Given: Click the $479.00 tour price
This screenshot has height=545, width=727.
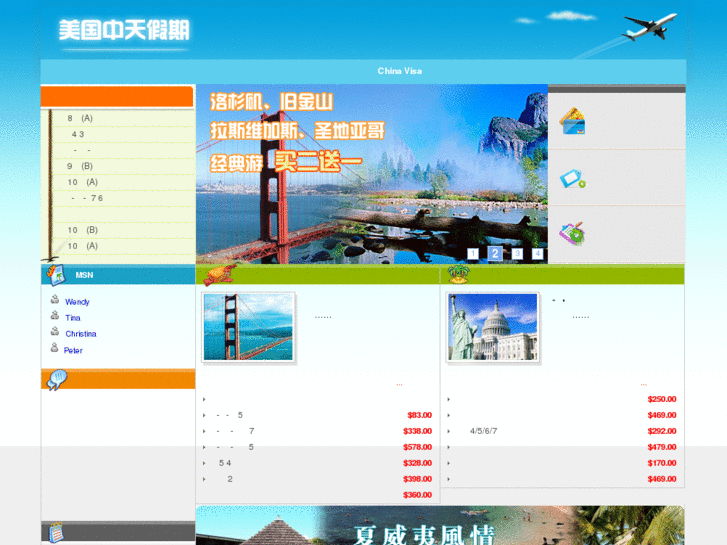Looking at the screenshot, I should pyautogui.click(x=662, y=447).
